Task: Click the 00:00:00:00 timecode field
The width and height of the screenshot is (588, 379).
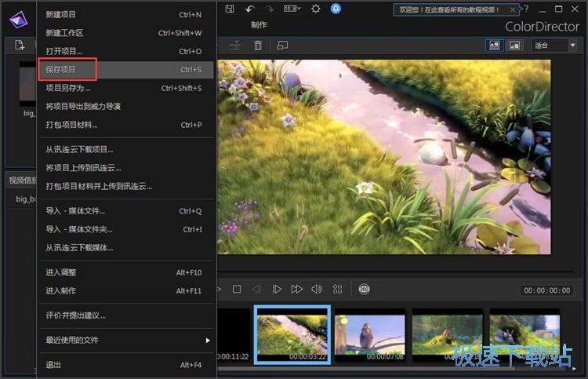Action: coord(547,290)
